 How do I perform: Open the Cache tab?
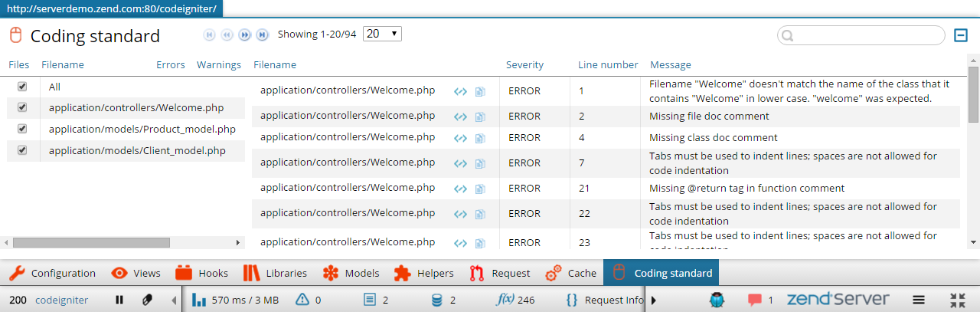[570, 273]
